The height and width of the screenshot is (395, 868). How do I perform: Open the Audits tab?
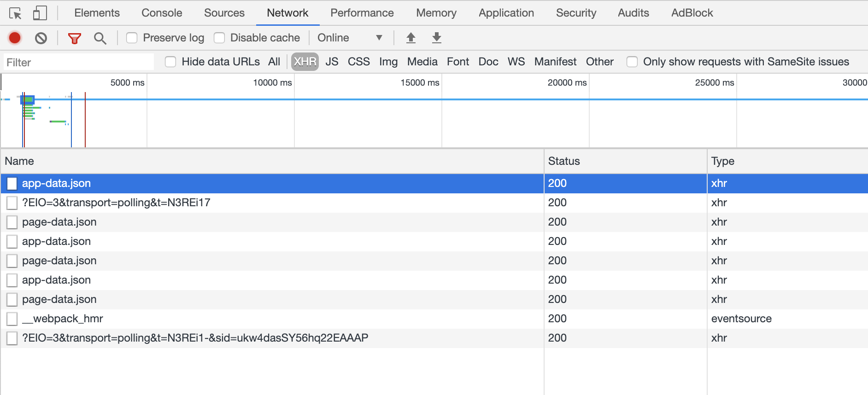[633, 13]
